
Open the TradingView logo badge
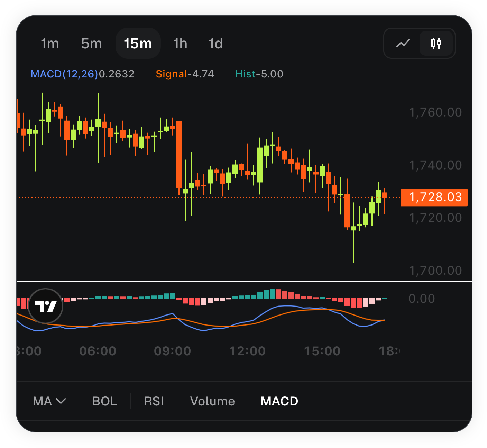pyautogui.click(x=45, y=306)
